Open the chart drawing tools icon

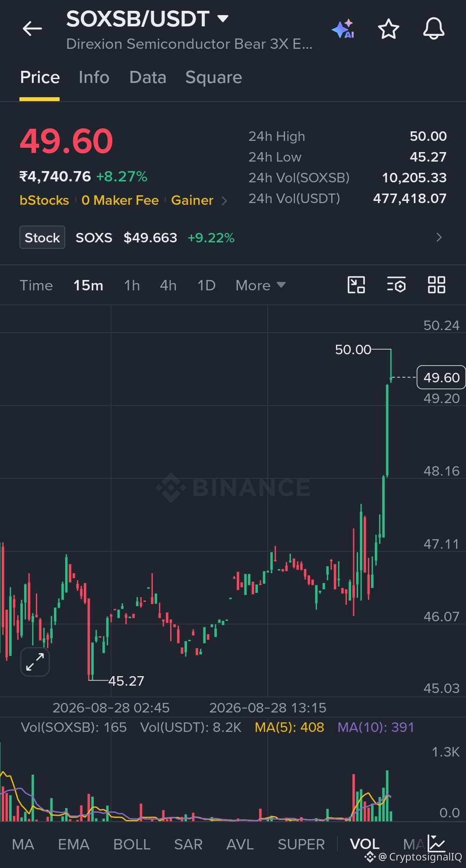tap(356, 285)
